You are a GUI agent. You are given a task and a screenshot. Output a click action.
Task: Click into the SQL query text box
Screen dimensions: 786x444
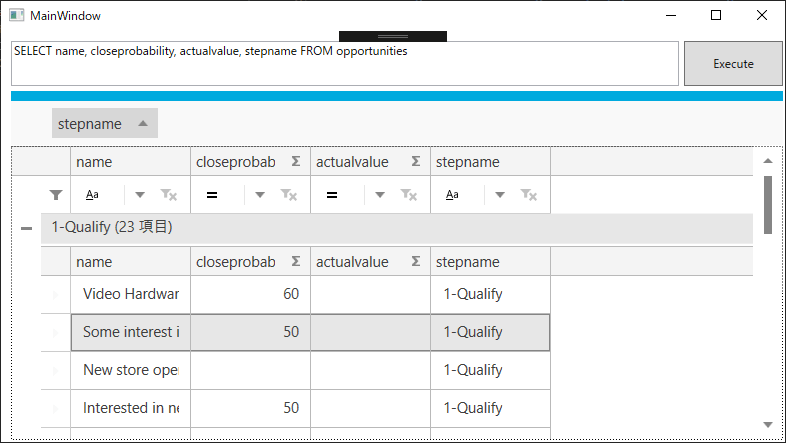[345, 64]
